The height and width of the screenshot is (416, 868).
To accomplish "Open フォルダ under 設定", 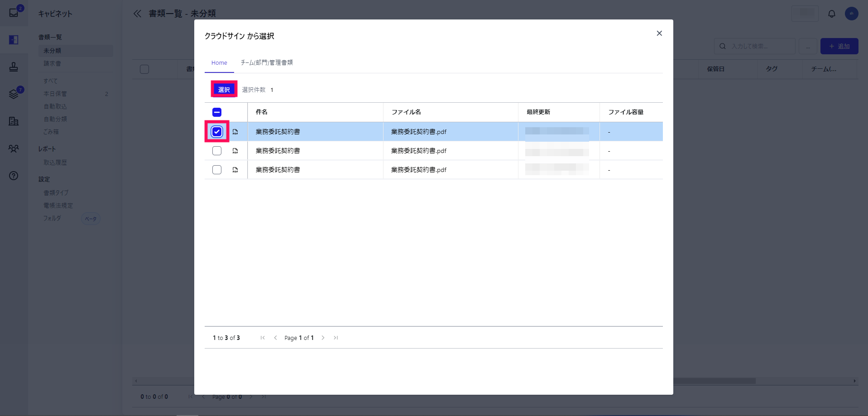I will pyautogui.click(x=52, y=218).
